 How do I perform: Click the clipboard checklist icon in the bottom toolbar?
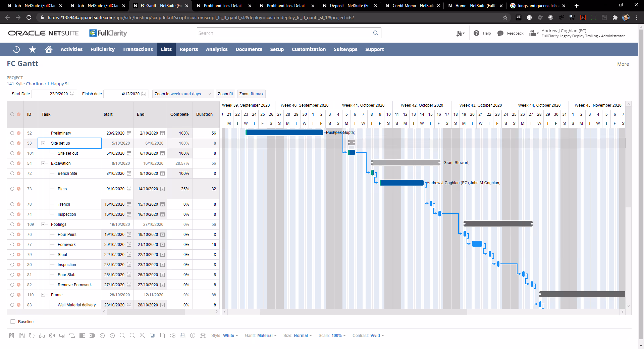pyautogui.click(x=12, y=336)
